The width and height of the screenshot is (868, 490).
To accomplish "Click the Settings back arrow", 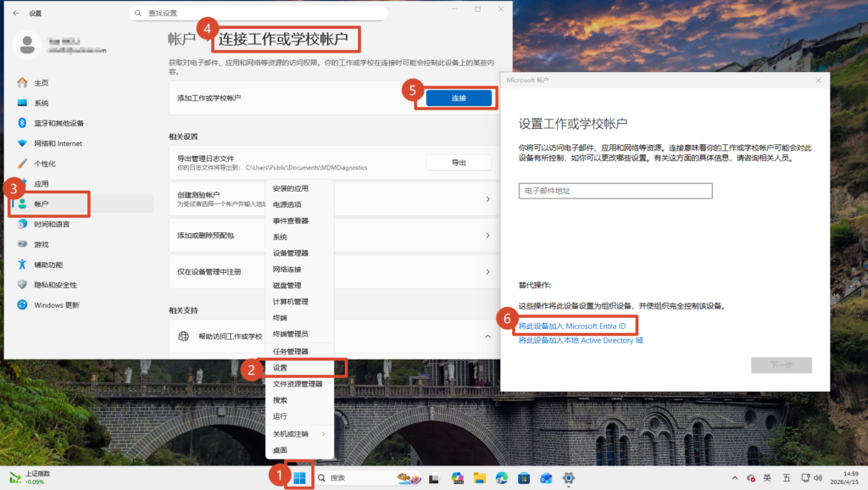I will click(16, 14).
